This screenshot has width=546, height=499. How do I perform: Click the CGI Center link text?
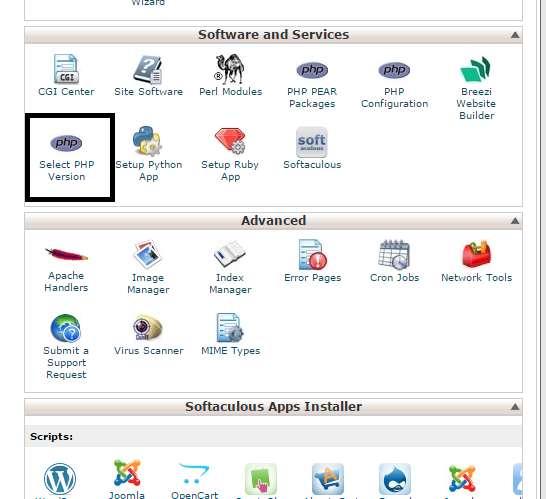tap(66, 92)
